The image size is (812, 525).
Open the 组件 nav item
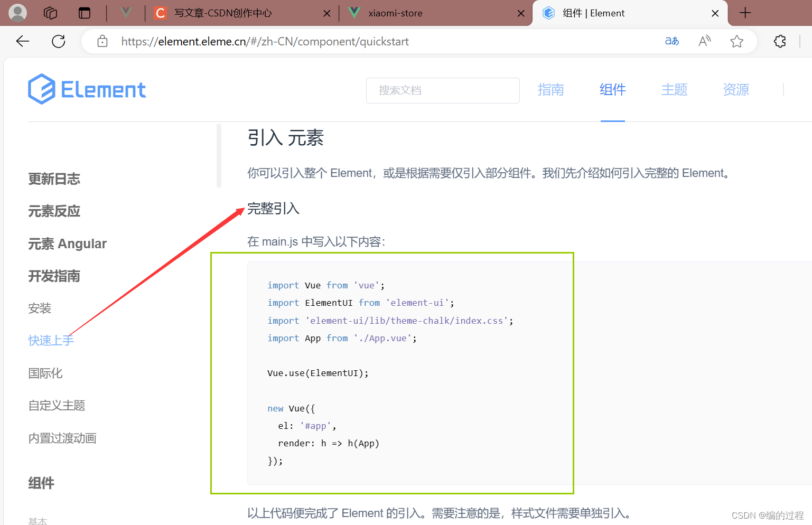[612, 90]
